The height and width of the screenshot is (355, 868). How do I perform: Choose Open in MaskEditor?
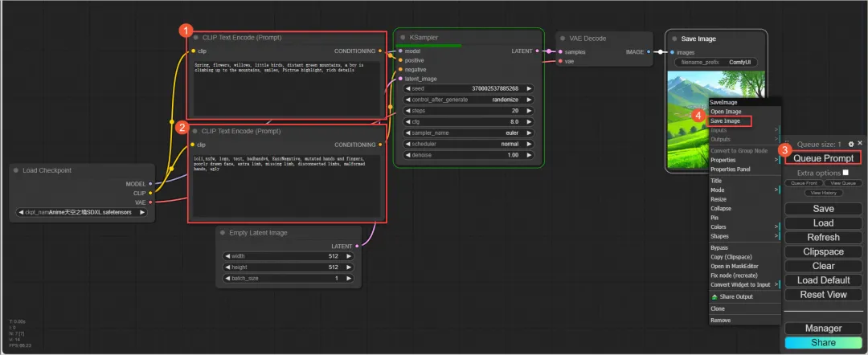pos(744,266)
